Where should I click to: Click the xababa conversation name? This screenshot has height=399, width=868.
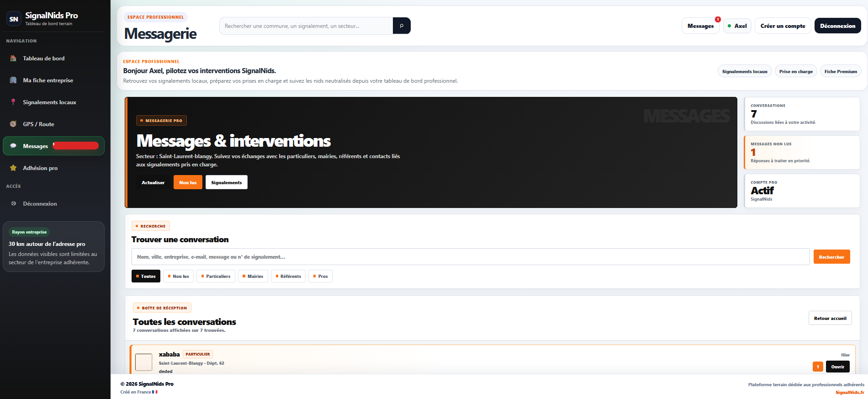169,354
